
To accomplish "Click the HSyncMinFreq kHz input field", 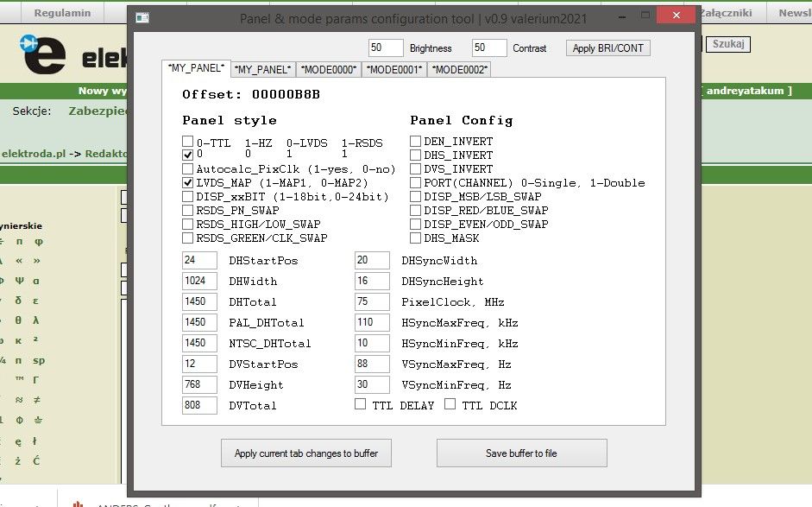I will [372, 343].
